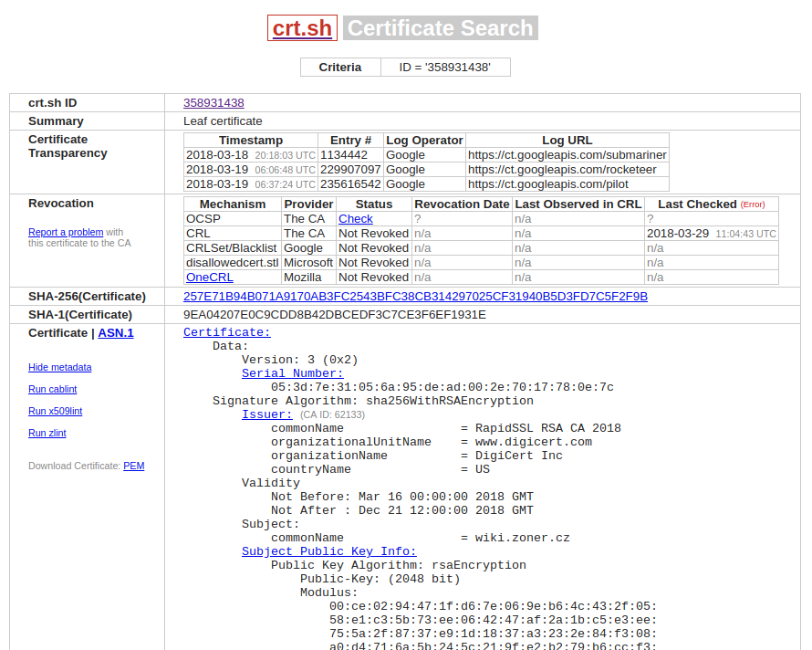Open the ASN.1 view link
The image size is (812, 650).
(116, 333)
